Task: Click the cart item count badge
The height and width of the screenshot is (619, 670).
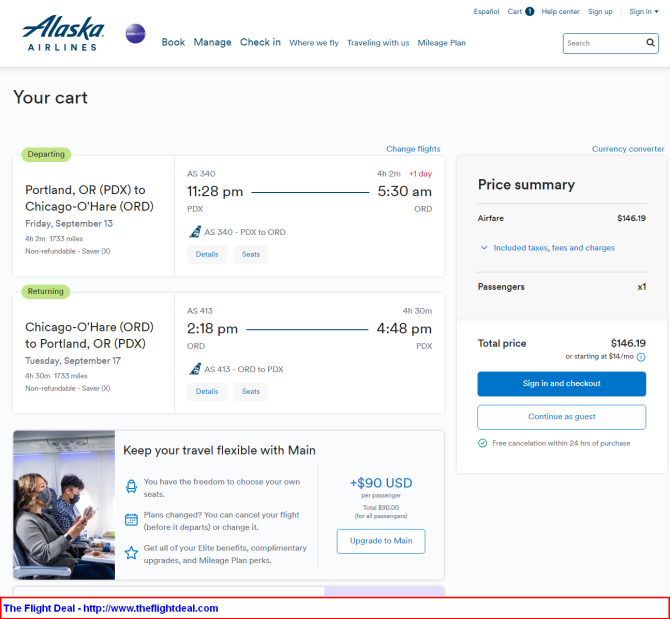Action: coord(529,12)
